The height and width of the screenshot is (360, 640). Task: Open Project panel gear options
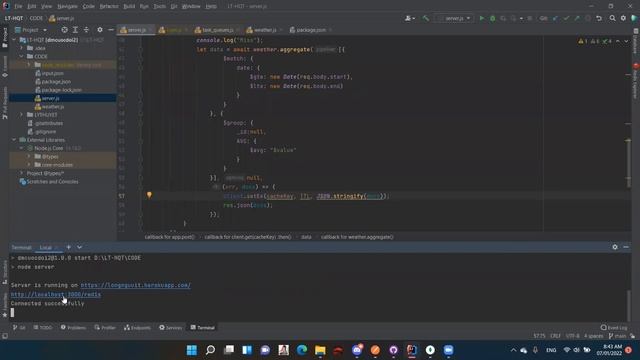[100, 30]
